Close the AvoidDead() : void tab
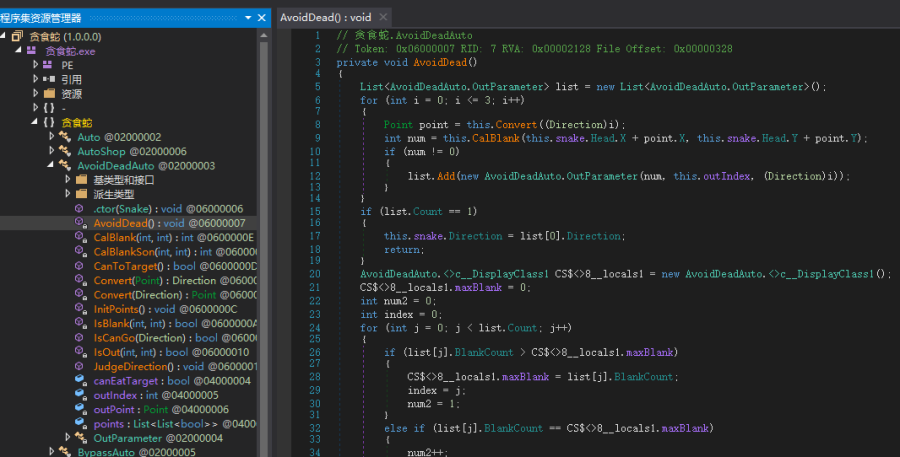Screen dimensions: 900x457 383,17
